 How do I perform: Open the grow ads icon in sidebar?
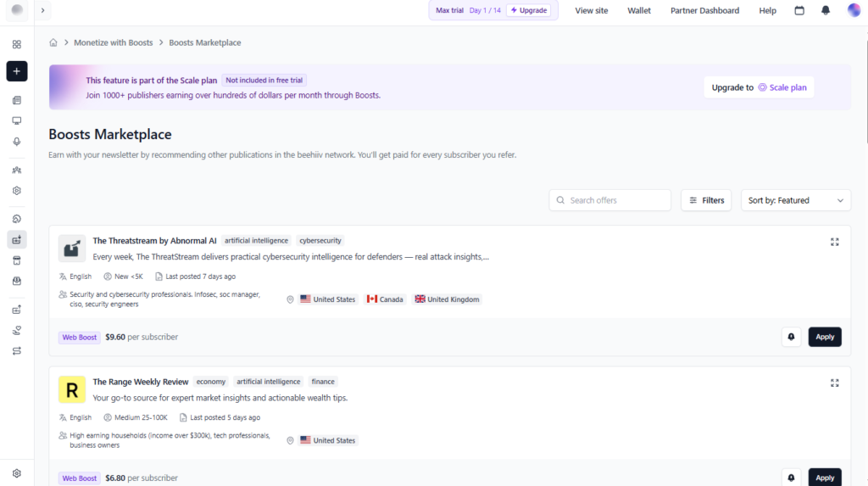[17, 310]
